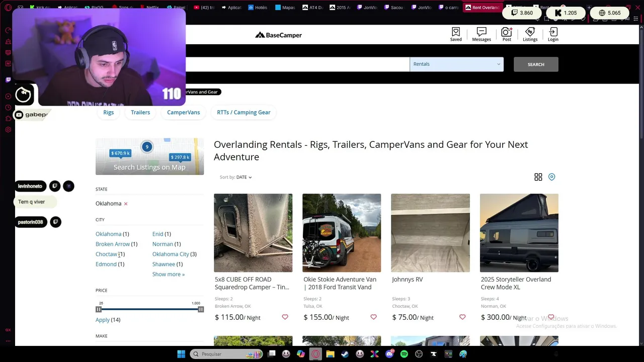Image resolution: width=644 pixels, height=362 pixels.
Task: Open the Paint palette taskbar icon
Action: [x=463, y=354]
